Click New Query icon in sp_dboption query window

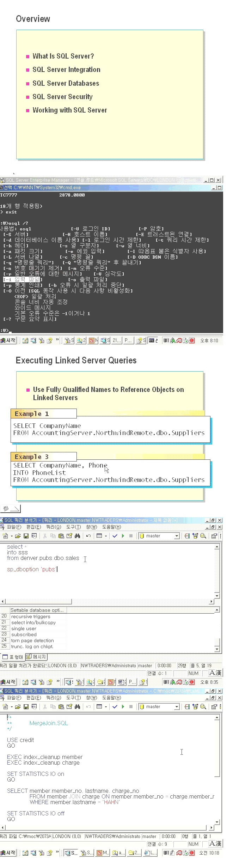(x=5, y=536)
